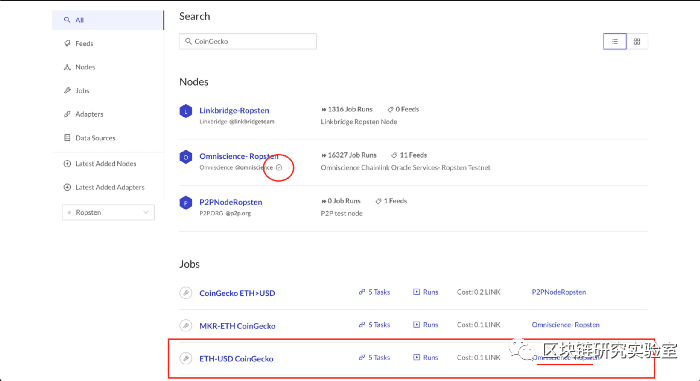Show Latest Added Nodes
This screenshot has width=700, height=381.
click(x=105, y=164)
